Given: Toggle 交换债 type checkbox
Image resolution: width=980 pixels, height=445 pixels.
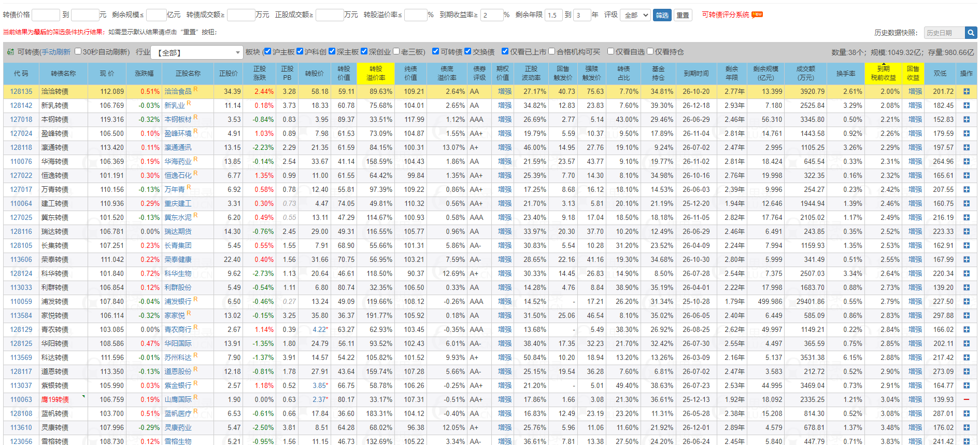Looking at the screenshot, I should coord(467,51).
